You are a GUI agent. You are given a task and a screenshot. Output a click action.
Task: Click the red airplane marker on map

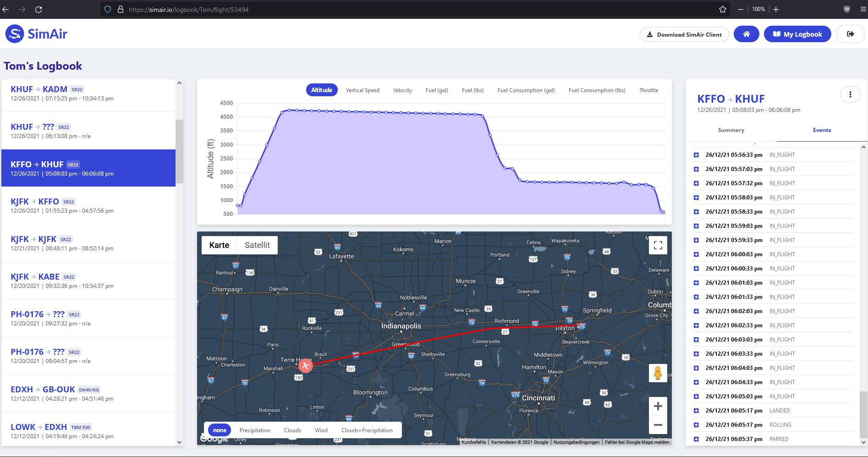pos(306,365)
